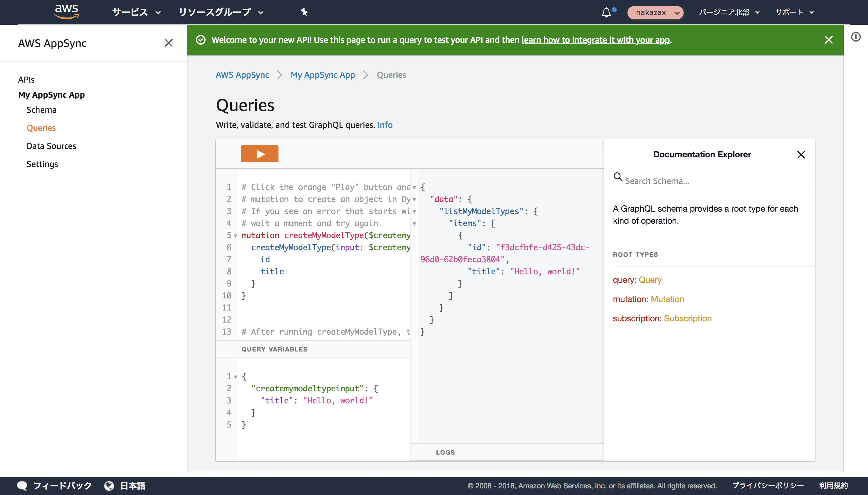Click the Queries page heading
The width and height of the screenshot is (868, 495).
pos(245,105)
